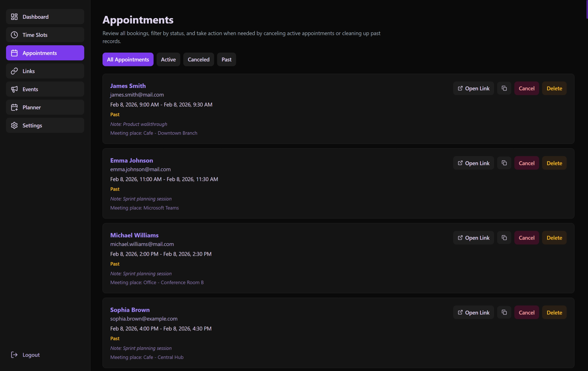Viewport: 588px width, 371px height.
Task: Delete Emma Johnson's appointment
Action: (x=554, y=163)
